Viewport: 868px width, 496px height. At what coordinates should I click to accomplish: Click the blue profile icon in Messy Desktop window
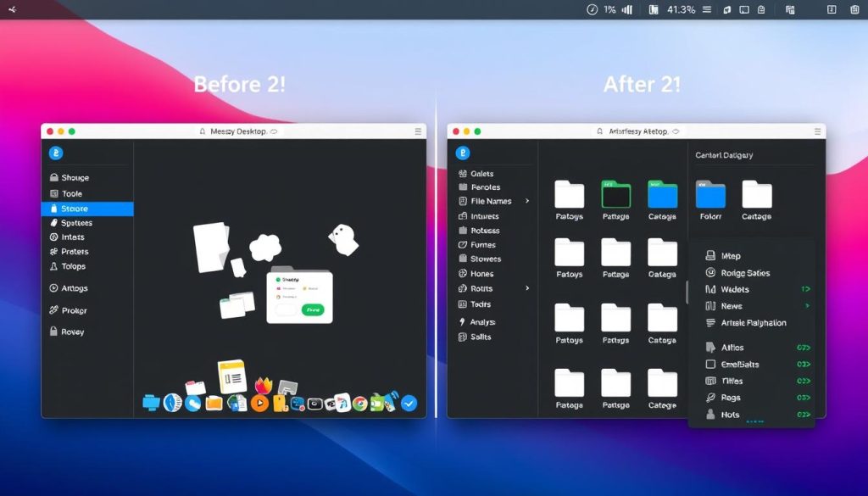coord(56,153)
